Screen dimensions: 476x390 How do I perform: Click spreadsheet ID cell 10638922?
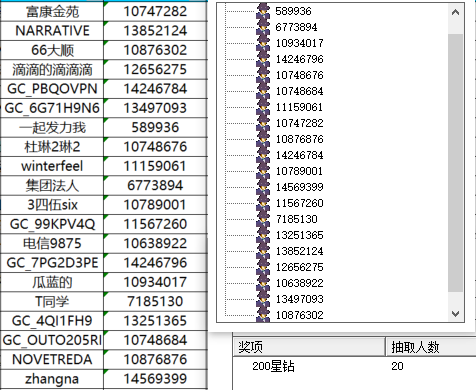[x=155, y=244]
